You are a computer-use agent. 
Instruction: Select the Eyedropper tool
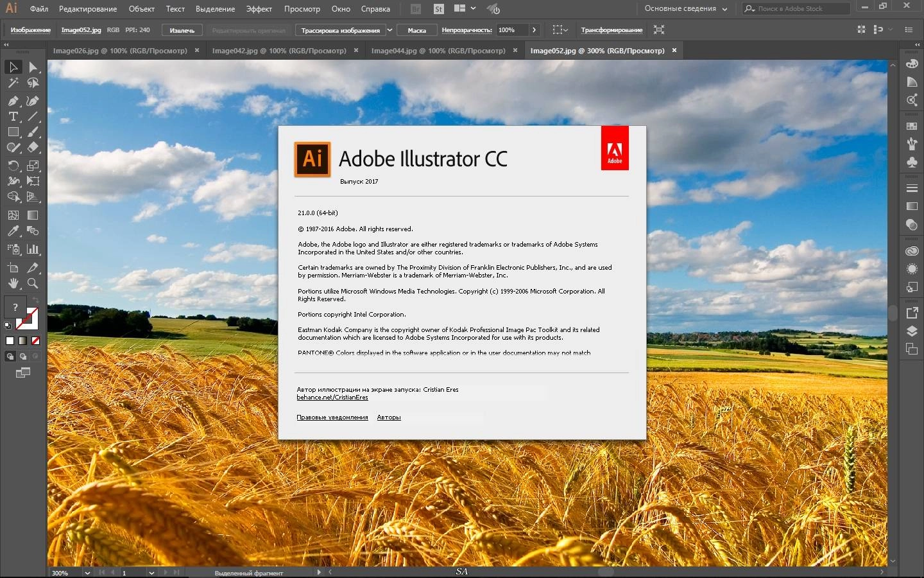click(13, 231)
